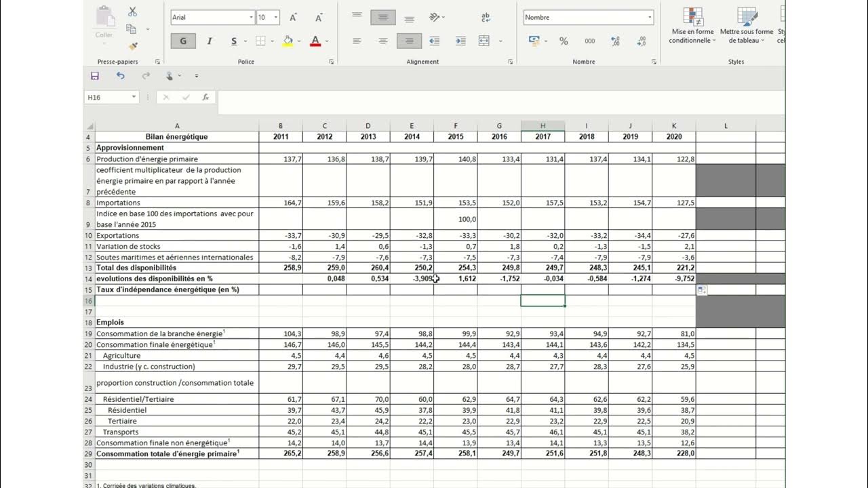
Task: Open the Alignement dialog launcher
Action: coord(510,62)
